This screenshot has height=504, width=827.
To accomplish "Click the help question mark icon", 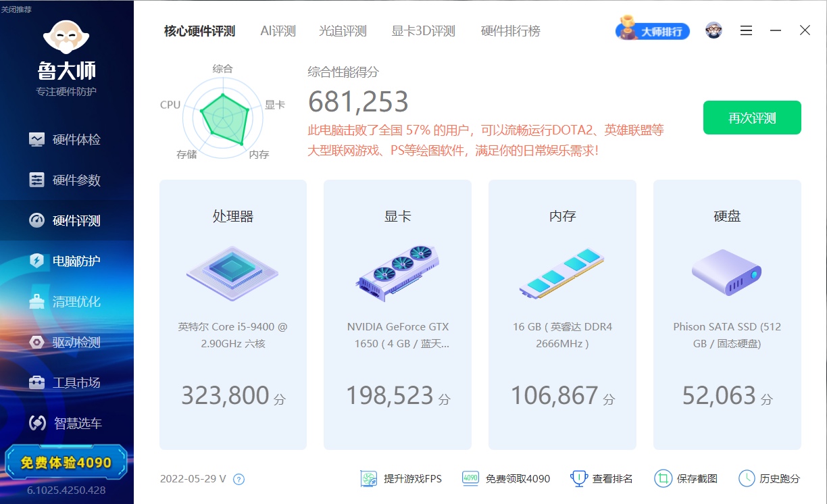I will 239,479.
